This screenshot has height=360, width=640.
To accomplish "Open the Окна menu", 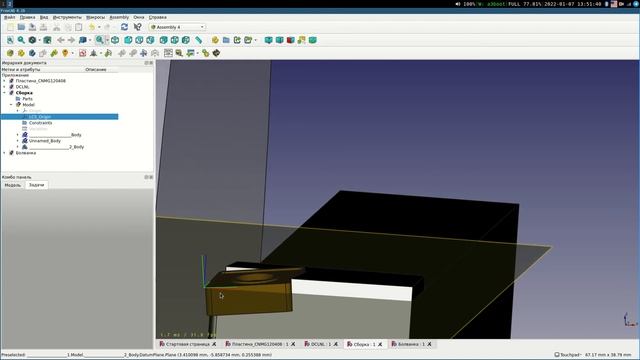I will point(139,17).
